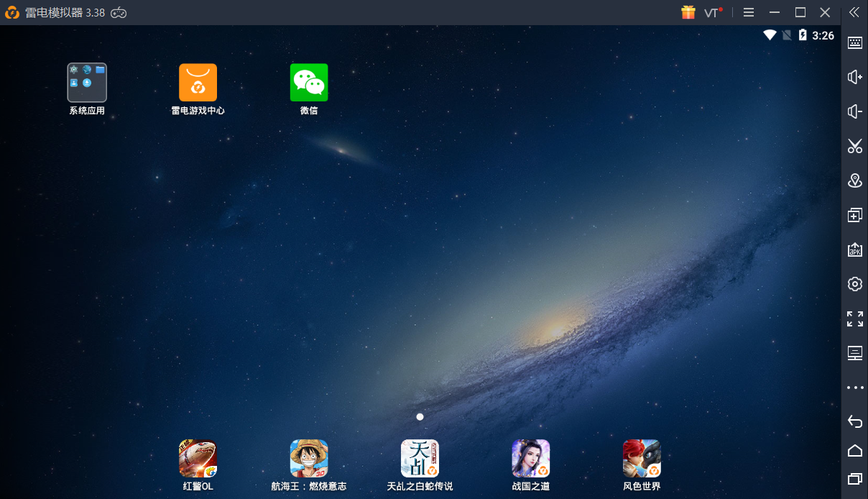Increase volume from the sidebar
868x499 pixels.
(855, 77)
